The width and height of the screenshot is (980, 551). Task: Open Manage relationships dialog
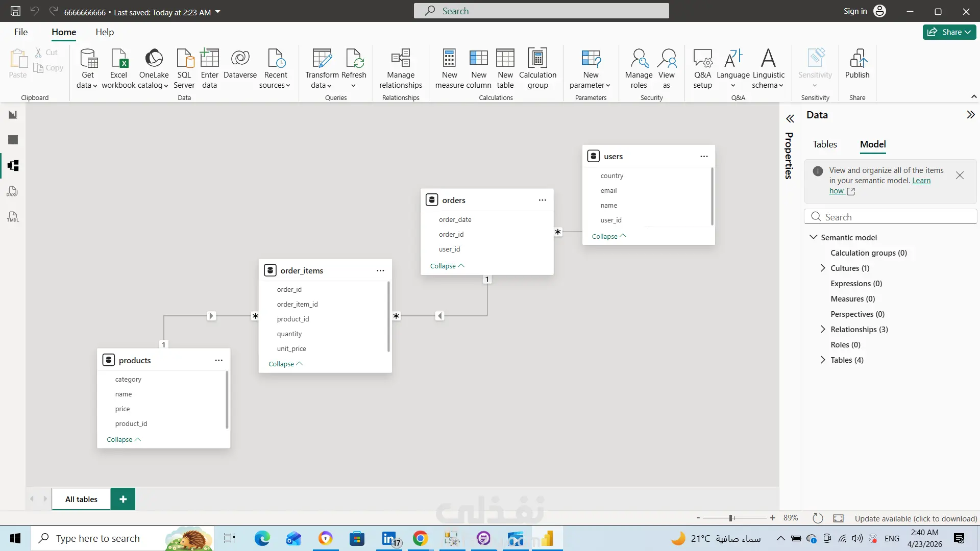pos(401,69)
